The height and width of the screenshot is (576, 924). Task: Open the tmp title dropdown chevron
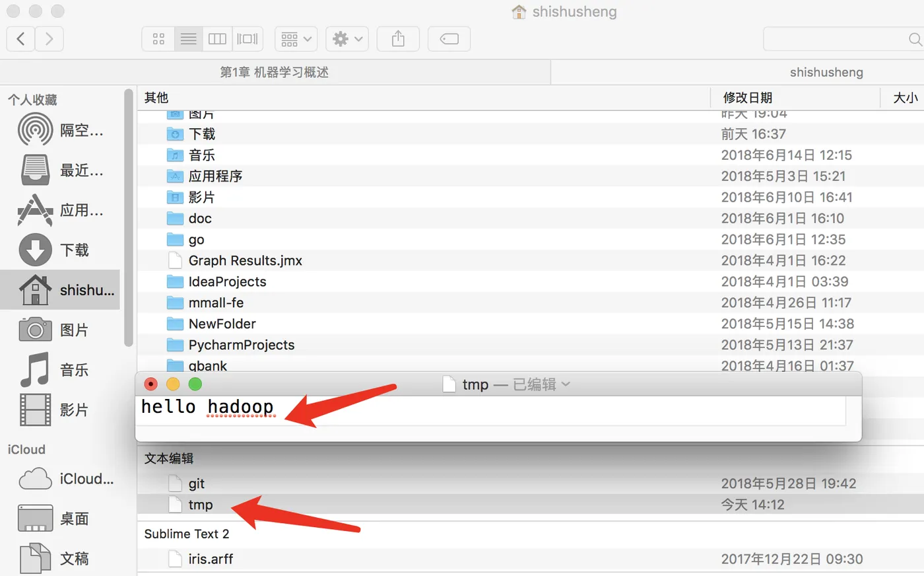[x=566, y=384]
